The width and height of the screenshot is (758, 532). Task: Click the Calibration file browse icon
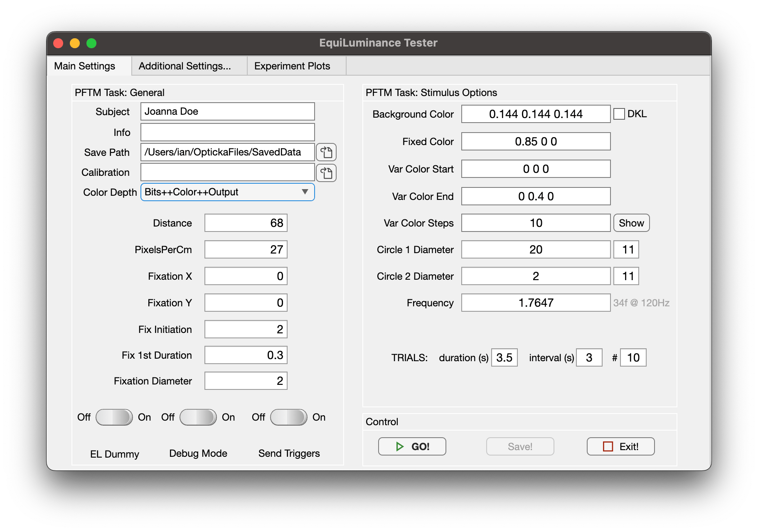pos(326,172)
